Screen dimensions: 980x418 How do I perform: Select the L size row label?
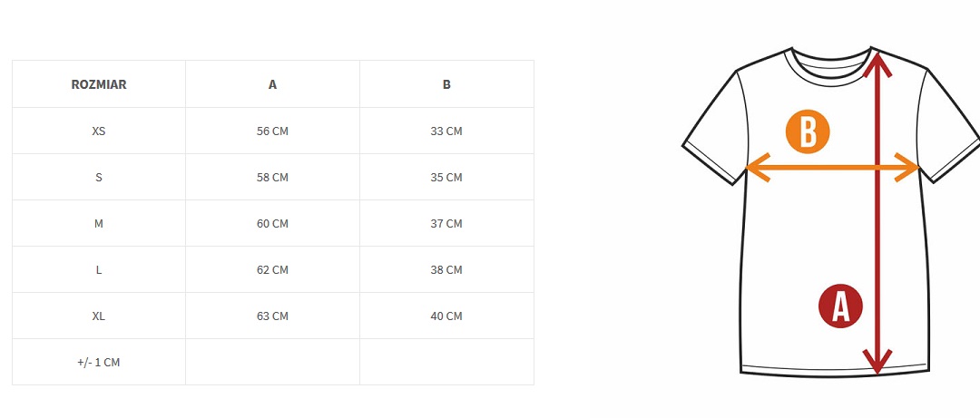click(99, 269)
